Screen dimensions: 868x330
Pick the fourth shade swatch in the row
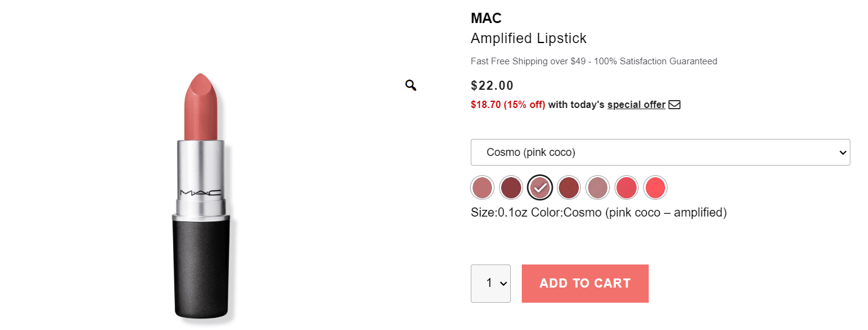569,187
